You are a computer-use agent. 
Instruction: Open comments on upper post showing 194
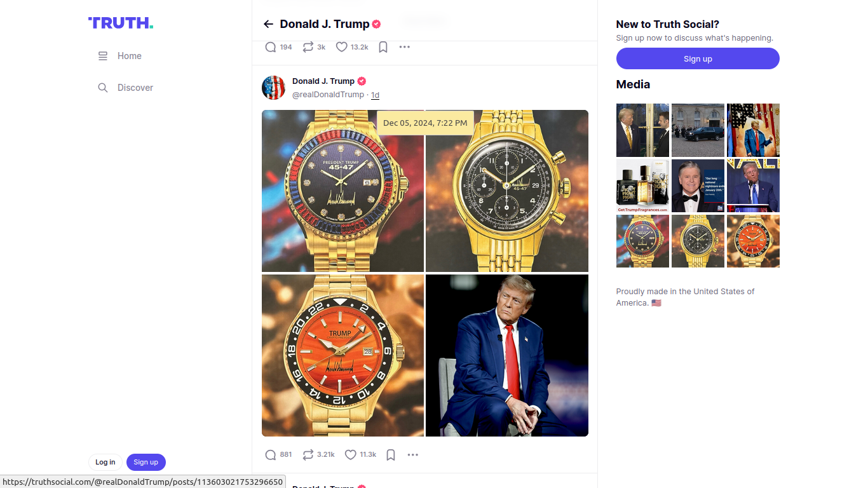[x=278, y=47]
